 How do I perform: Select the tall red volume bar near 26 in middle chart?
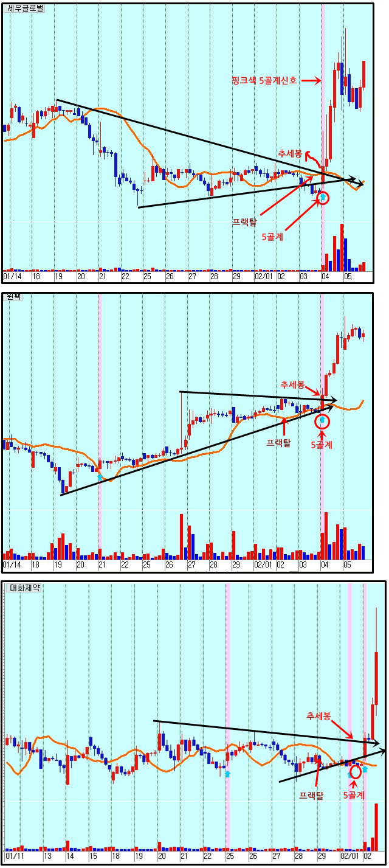point(181,536)
